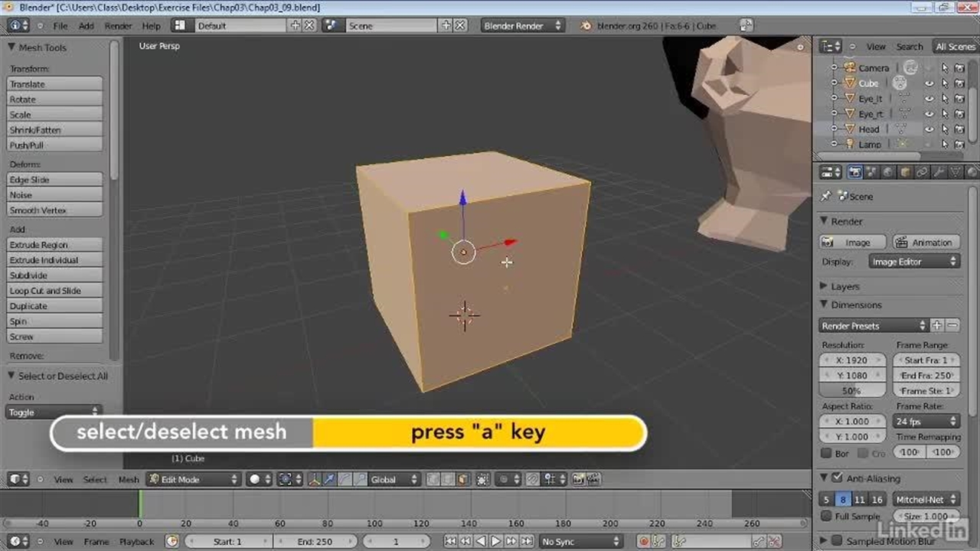Click the Object constraints chain-link icon
Image resolution: width=980 pixels, height=551 pixels.
click(x=923, y=173)
